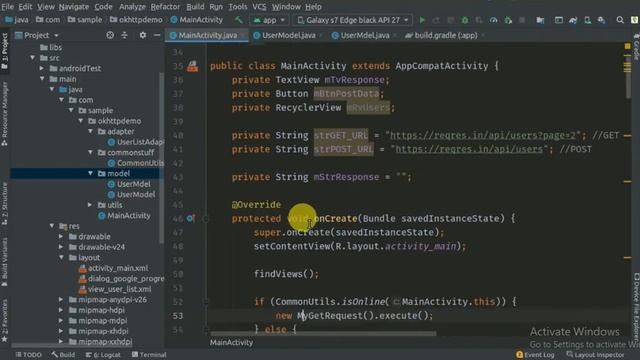Run the app with the green play icon

(x=422, y=20)
